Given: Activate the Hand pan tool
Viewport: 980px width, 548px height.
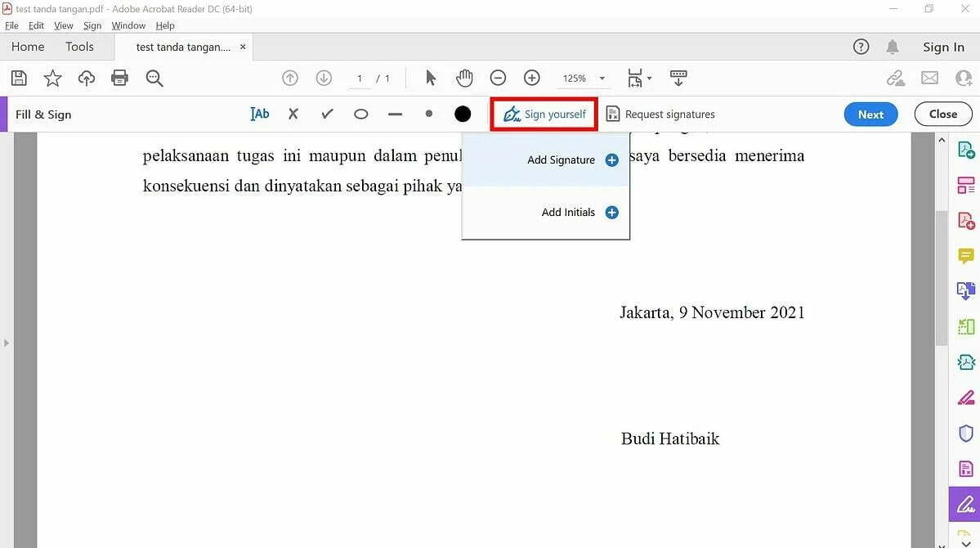Looking at the screenshot, I should click(464, 78).
